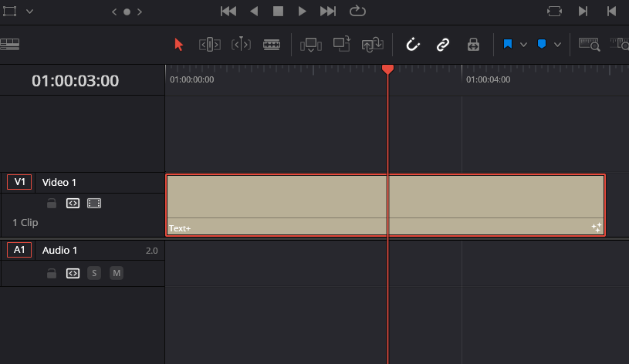Image resolution: width=629 pixels, height=364 pixels.
Task: Go to next edit point
Action: coord(583,12)
